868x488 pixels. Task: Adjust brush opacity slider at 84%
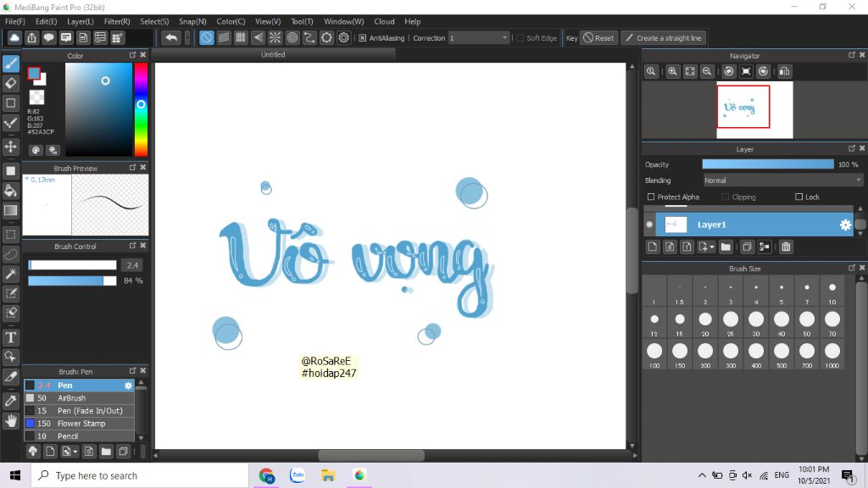(x=72, y=280)
